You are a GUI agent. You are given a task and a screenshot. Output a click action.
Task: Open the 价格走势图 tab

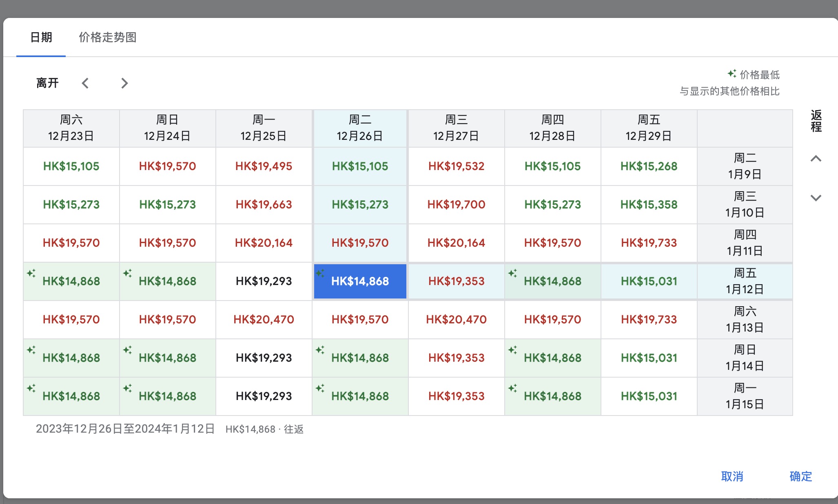(x=108, y=38)
